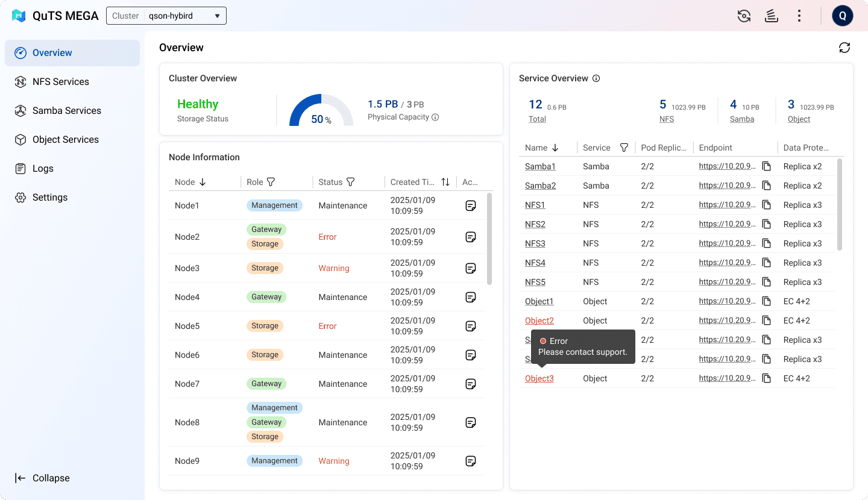Sort nodes by Created Time
The height and width of the screenshot is (500, 868).
[x=445, y=182]
